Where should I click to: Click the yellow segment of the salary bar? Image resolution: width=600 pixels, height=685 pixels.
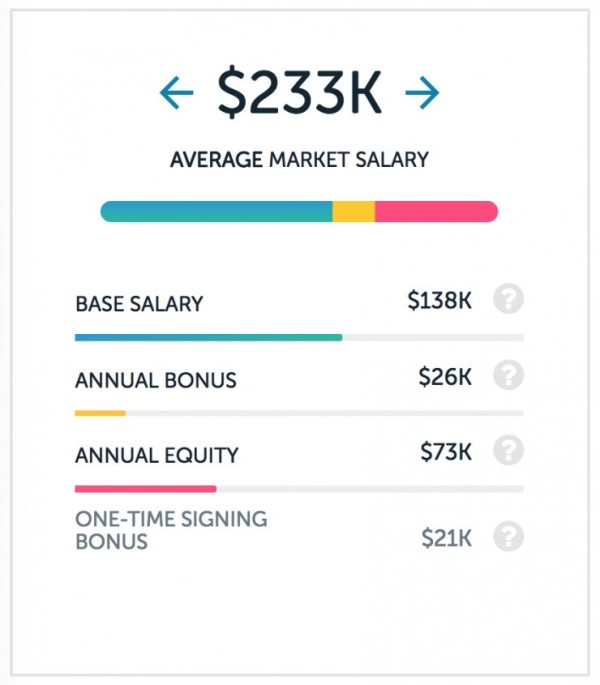(353, 212)
